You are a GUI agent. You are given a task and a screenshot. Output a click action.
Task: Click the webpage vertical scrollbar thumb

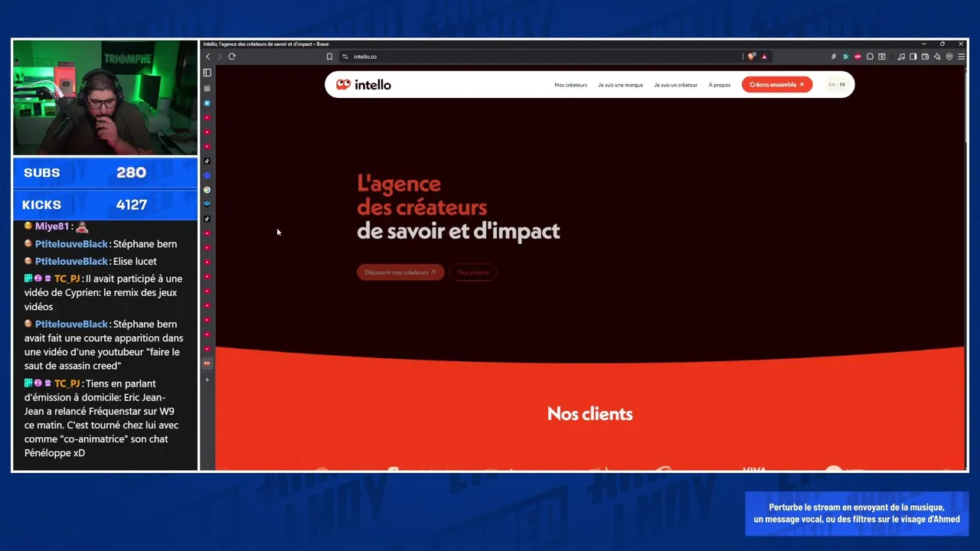tap(966, 106)
